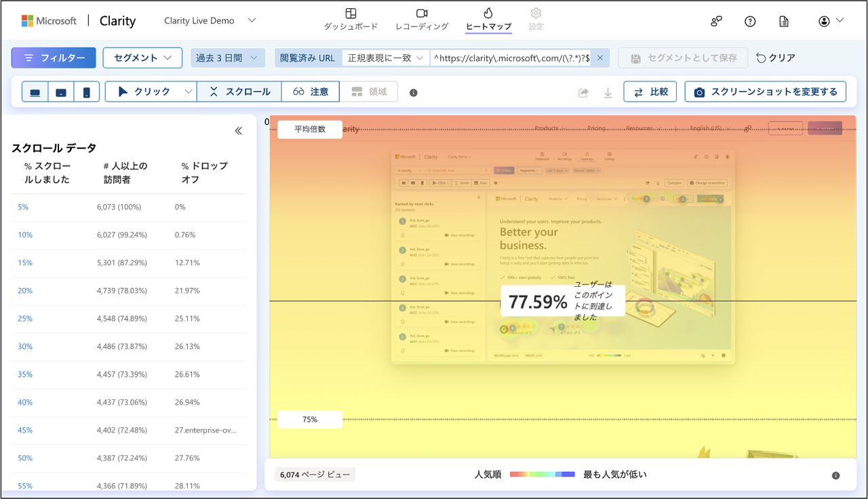The image size is (868, 499).
Task: Select the tablet device view icon
Action: pos(61,92)
